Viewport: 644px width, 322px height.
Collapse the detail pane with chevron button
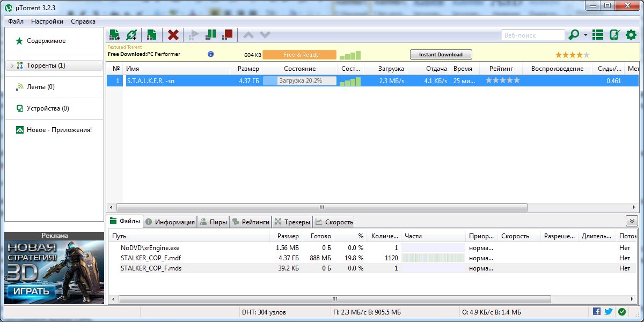coord(632,221)
